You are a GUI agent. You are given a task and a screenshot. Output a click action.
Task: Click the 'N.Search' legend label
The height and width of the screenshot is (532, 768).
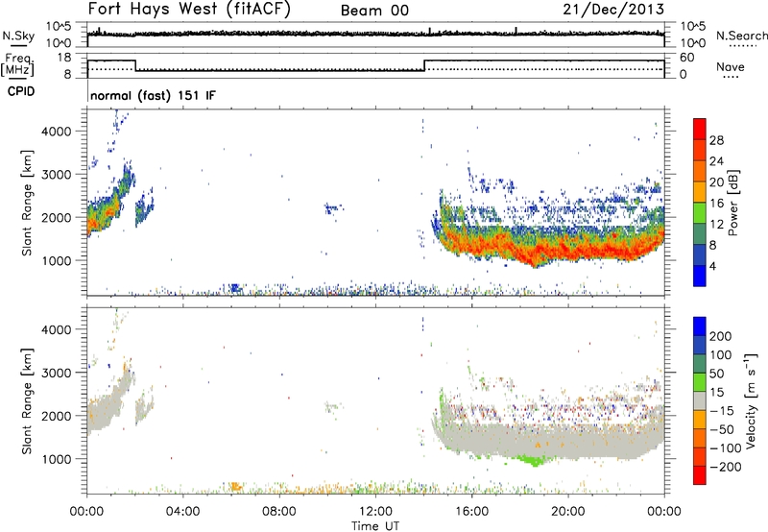point(741,36)
